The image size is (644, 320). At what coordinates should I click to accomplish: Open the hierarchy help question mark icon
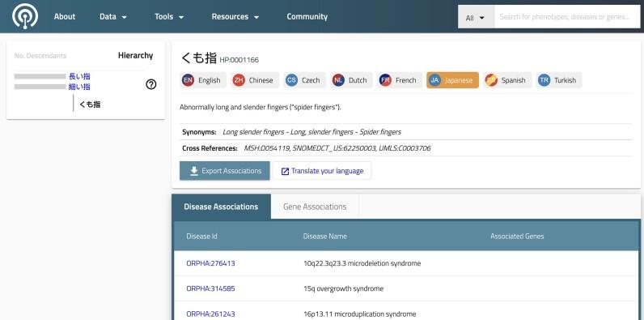tap(151, 84)
